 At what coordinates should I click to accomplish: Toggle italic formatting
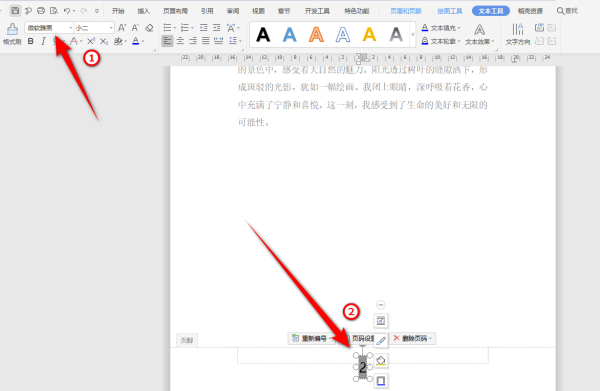[44, 41]
